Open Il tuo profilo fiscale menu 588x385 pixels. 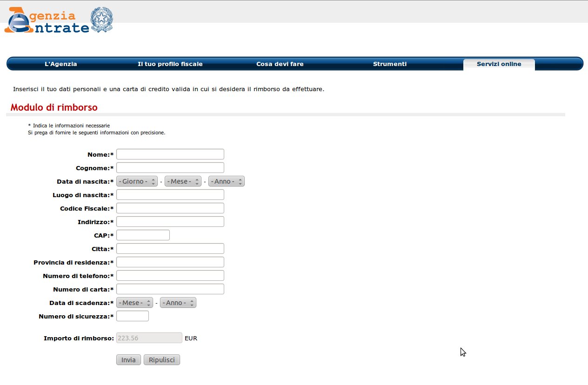point(170,64)
